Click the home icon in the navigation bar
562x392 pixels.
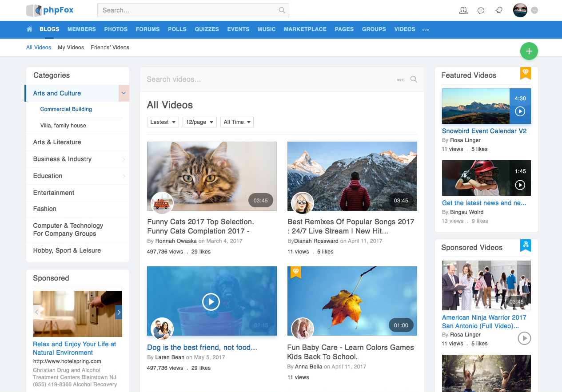pyautogui.click(x=29, y=29)
